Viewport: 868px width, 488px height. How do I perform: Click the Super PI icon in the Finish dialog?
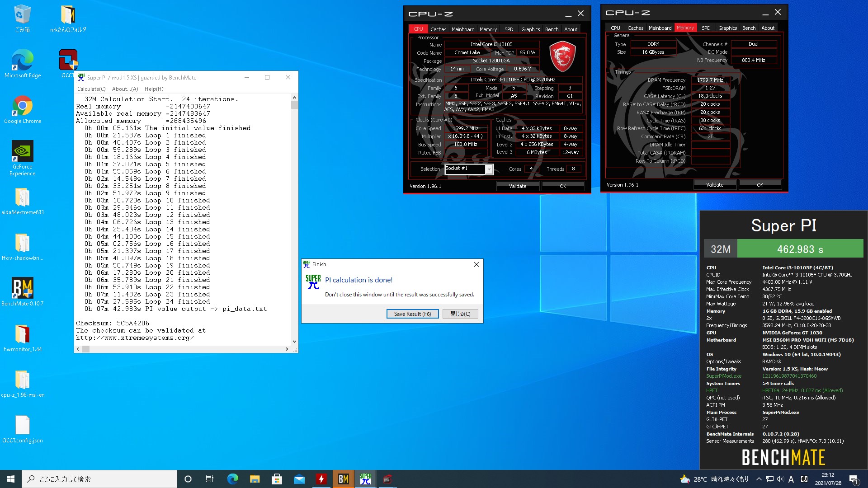tap(313, 282)
